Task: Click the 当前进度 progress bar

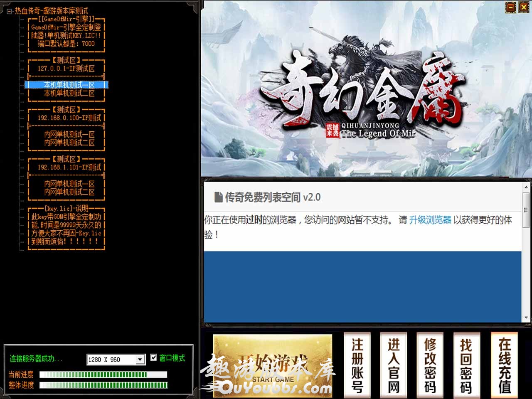Action: tap(103, 374)
